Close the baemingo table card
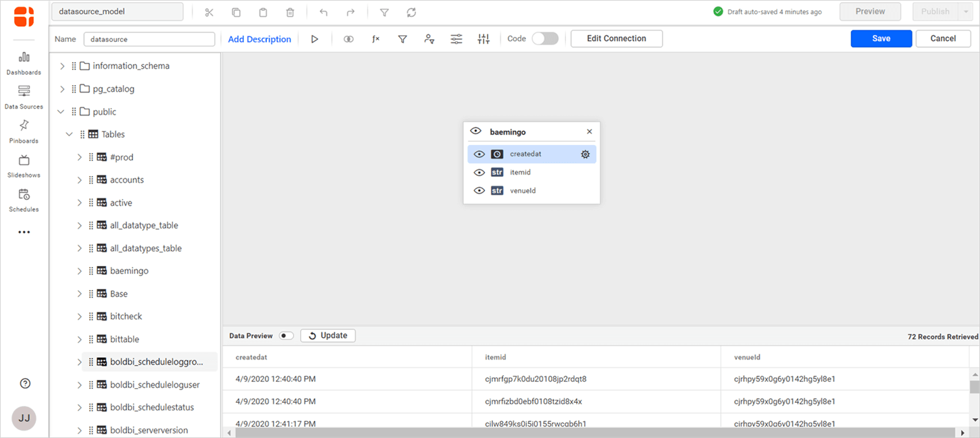This screenshot has height=438, width=980. tap(589, 132)
